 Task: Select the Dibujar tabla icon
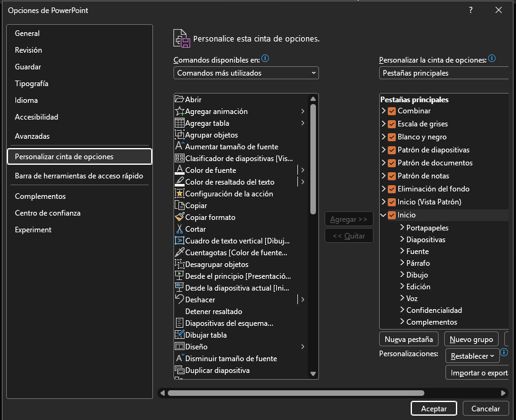pyautogui.click(x=180, y=335)
